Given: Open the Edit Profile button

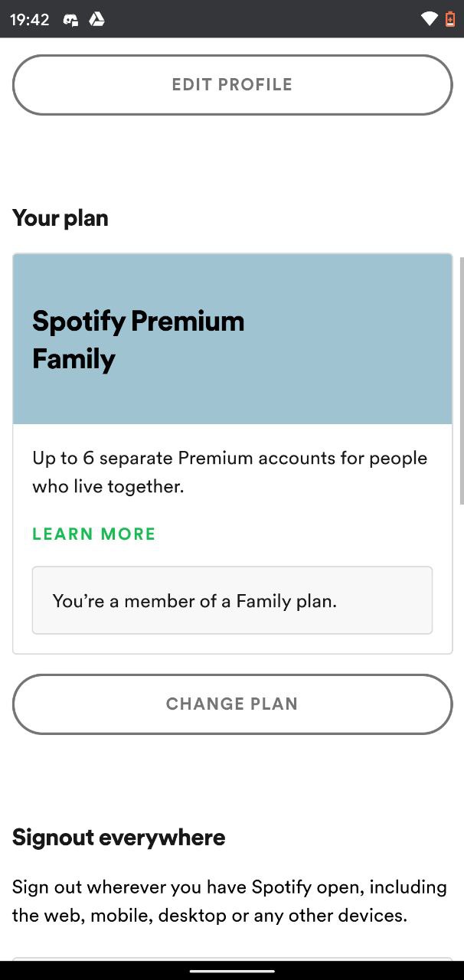Looking at the screenshot, I should [x=232, y=85].
